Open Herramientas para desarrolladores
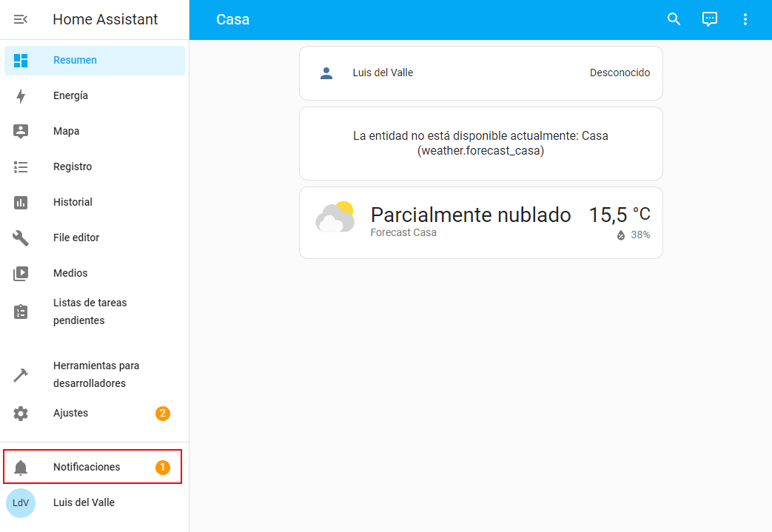This screenshot has width=772, height=532. (x=95, y=374)
